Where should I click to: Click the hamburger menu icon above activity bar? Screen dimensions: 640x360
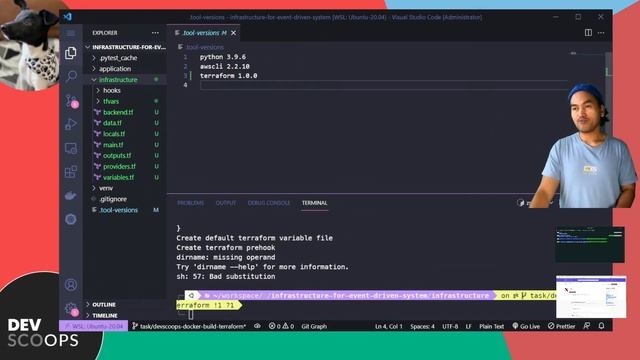(x=71, y=33)
